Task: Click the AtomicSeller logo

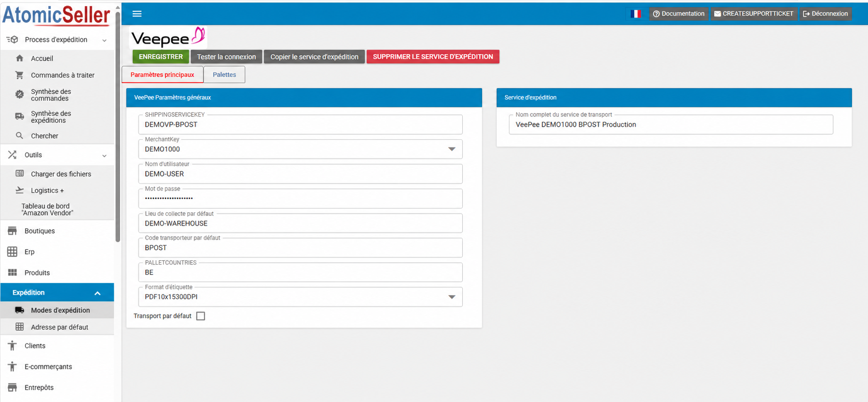Action: pyautogui.click(x=56, y=15)
